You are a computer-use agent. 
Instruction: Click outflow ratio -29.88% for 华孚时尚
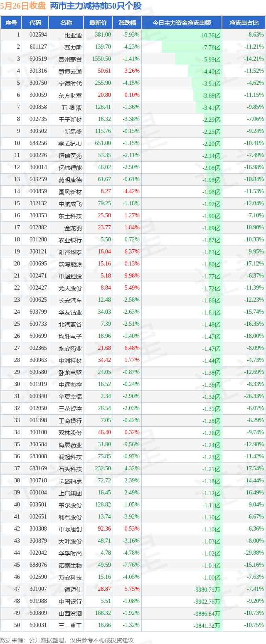pos(254,553)
